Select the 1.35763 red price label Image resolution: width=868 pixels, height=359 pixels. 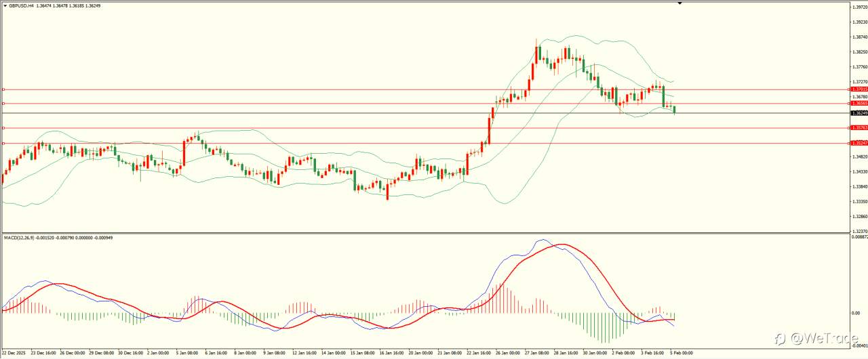click(858, 127)
